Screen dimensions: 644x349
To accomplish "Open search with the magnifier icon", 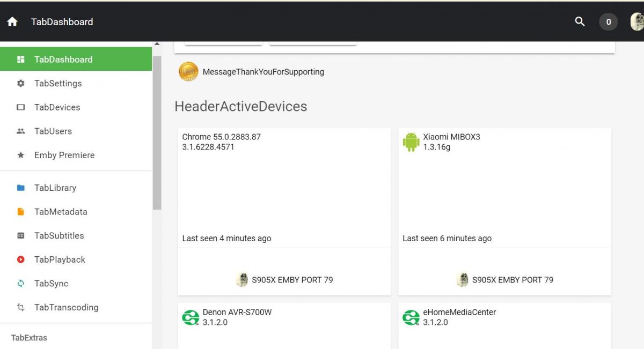I will tap(580, 21).
